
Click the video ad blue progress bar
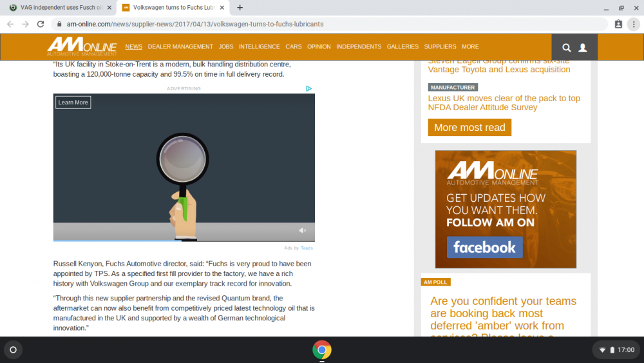tap(117, 240)
